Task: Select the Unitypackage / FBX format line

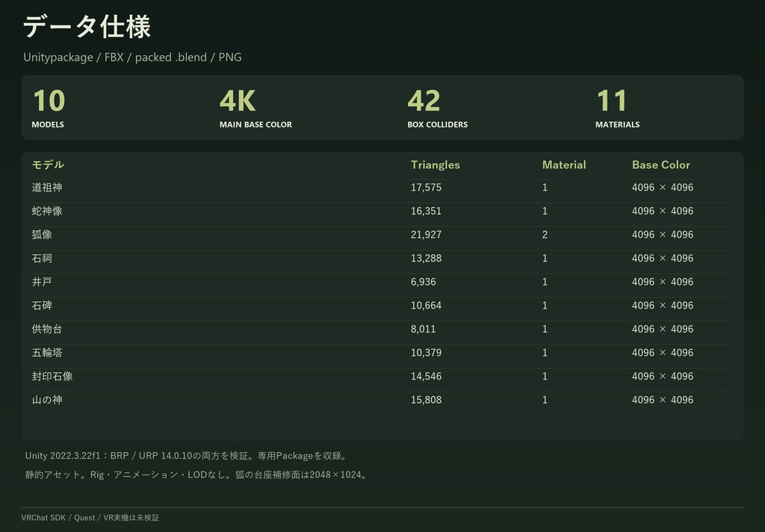Action: tap(132, 57)
